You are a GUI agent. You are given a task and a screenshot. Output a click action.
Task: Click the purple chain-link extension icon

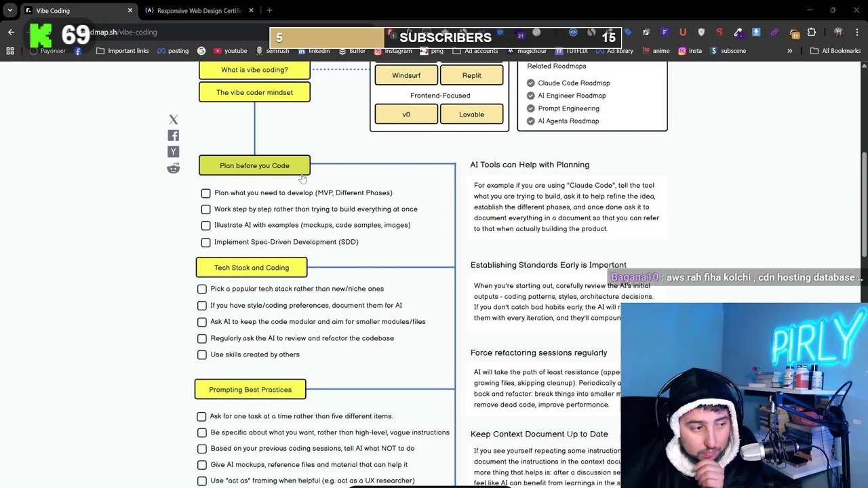774,32
